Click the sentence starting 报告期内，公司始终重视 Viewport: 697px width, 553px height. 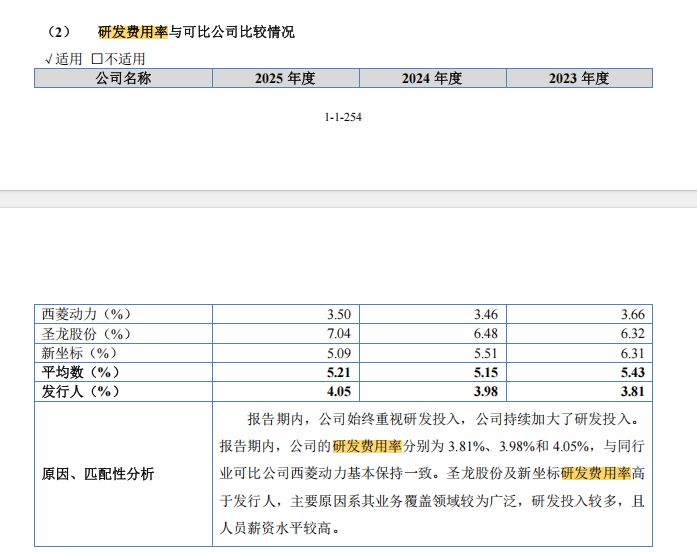pyautogui.click(x=443, y=419)
